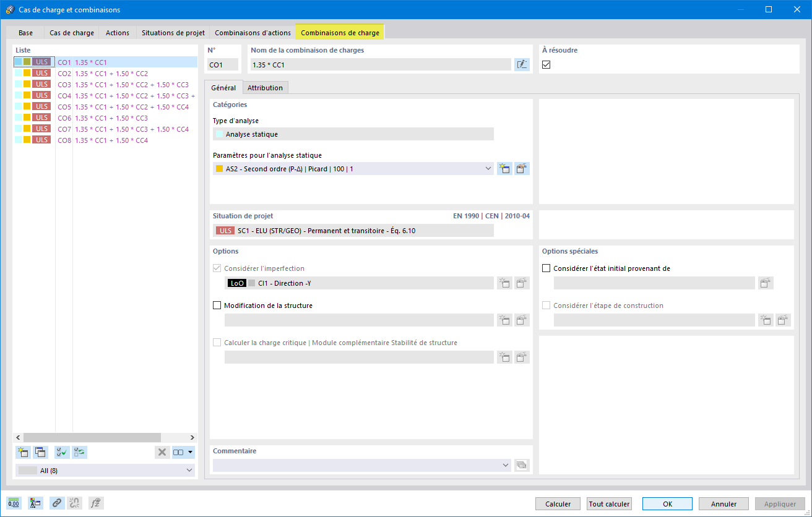Click the yellow color swatch of row CO2
This screenshot has width=812, height=517.
27,73
